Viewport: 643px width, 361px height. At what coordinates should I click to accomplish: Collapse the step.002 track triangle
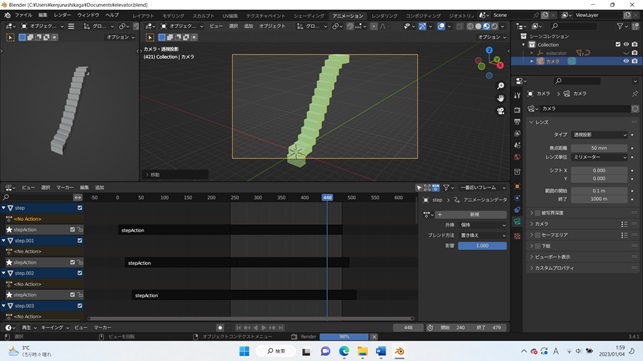[4, 273]
